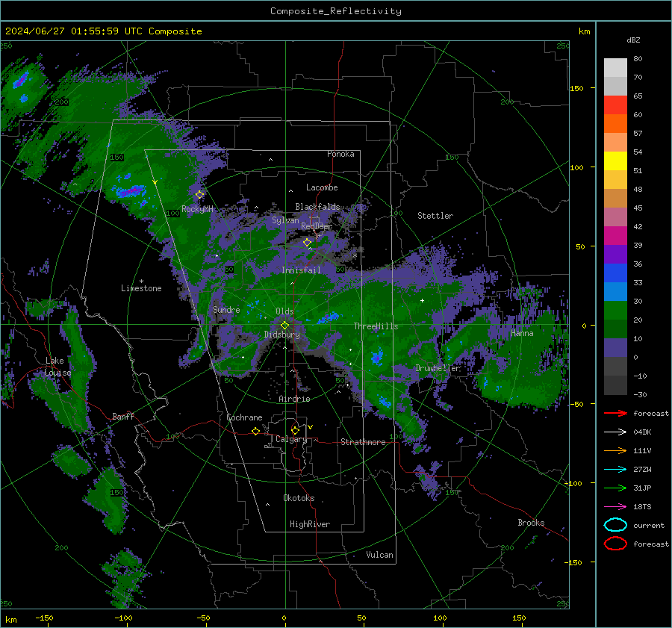Click the Vulcan city label
Screen dimensions: 672x628
[x=379, y=555]
